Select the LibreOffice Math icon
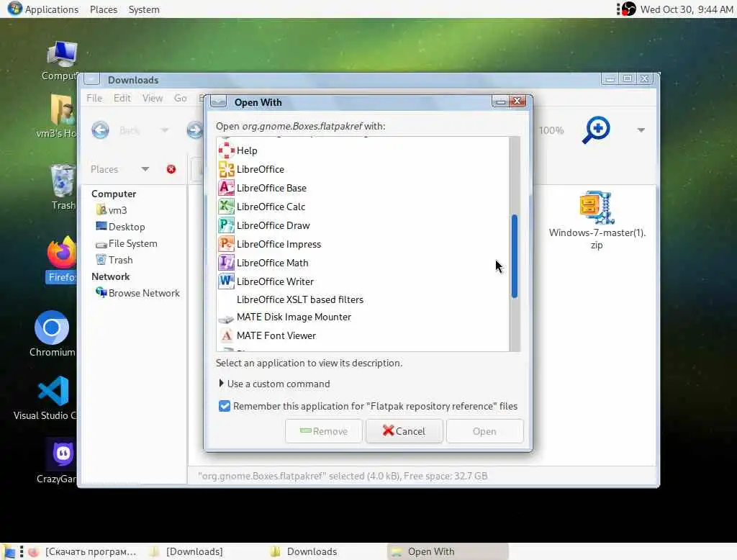The height and width of the screenshot is (560, 737). 226,263
